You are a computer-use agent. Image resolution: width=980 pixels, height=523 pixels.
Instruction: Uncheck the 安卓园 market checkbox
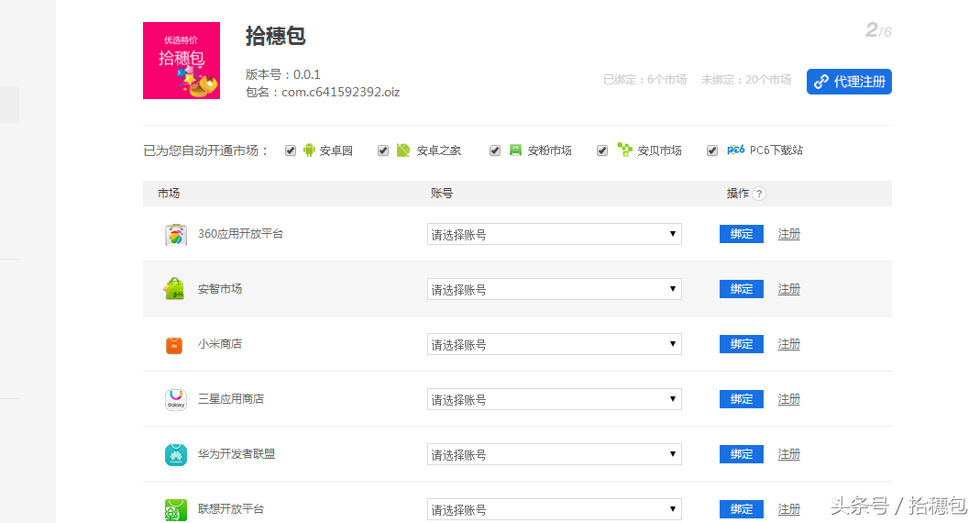(291, 150)
